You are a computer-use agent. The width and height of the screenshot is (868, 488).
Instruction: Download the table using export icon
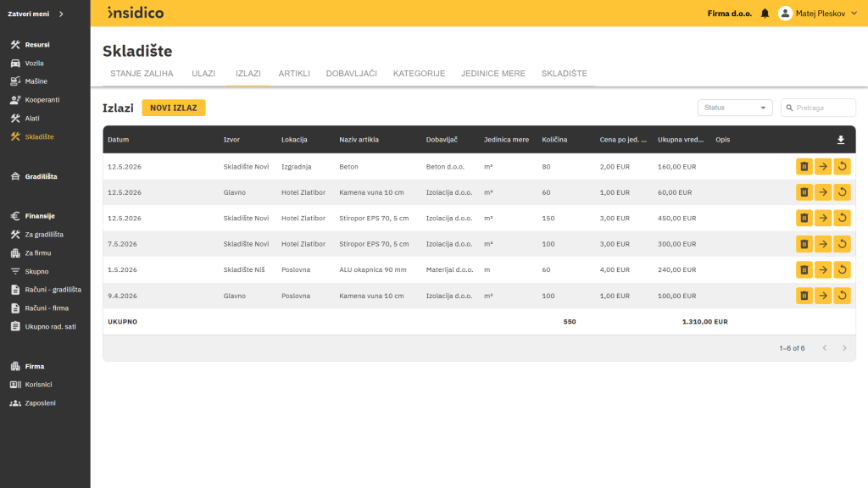(x=840, y=140)
